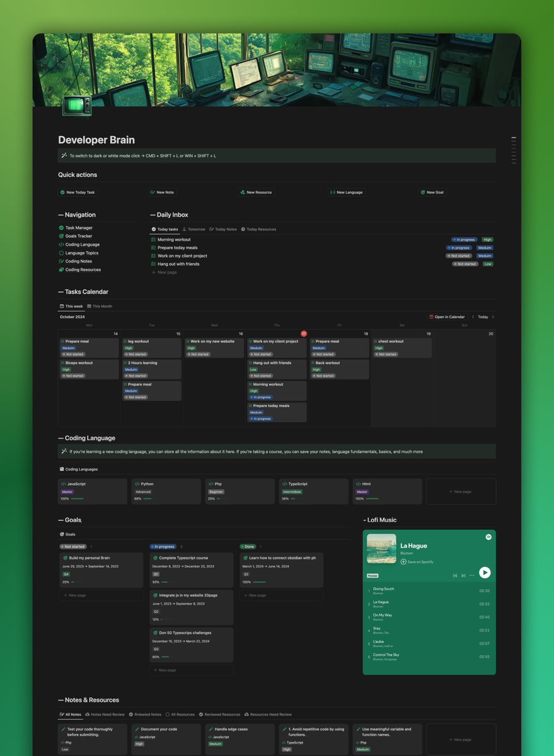554x756 pixels.
Task: Click the Spotify logo in the player
Action: click(x=488, y=537)
